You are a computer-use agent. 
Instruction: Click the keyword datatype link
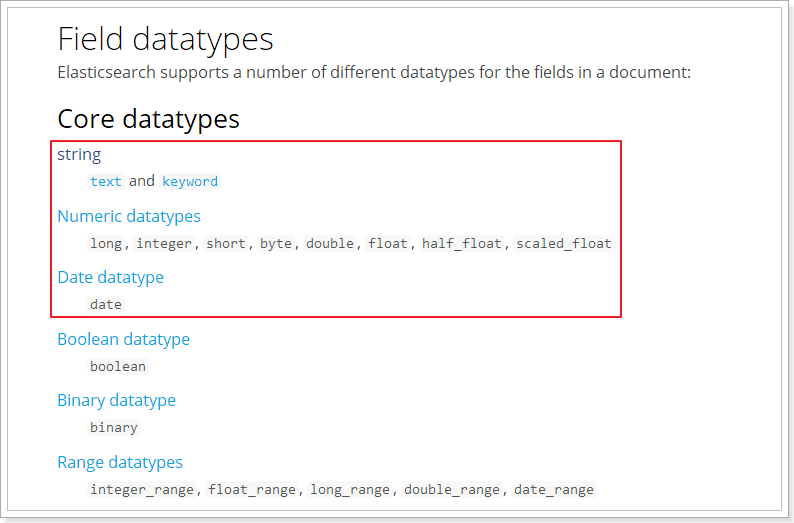tap(190, 182)
